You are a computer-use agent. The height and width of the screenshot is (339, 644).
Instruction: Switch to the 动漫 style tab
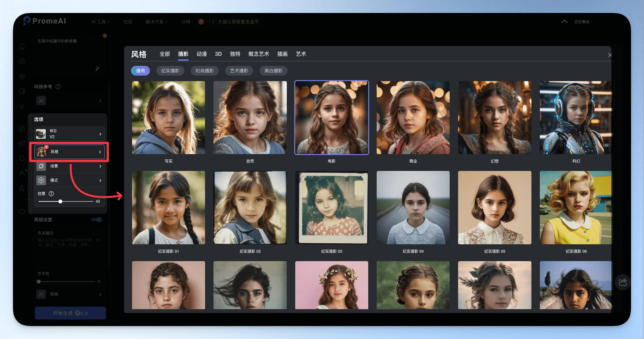(x=201, y=54)
